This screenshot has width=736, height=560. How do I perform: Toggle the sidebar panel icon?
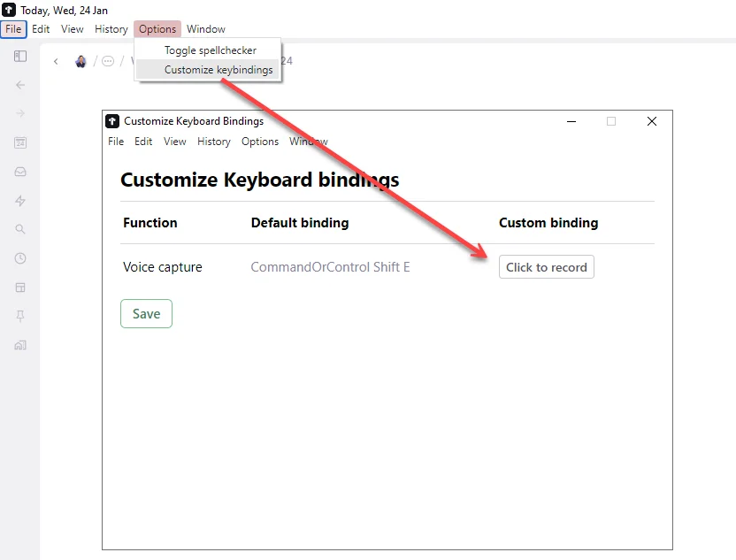click(20, 57)
